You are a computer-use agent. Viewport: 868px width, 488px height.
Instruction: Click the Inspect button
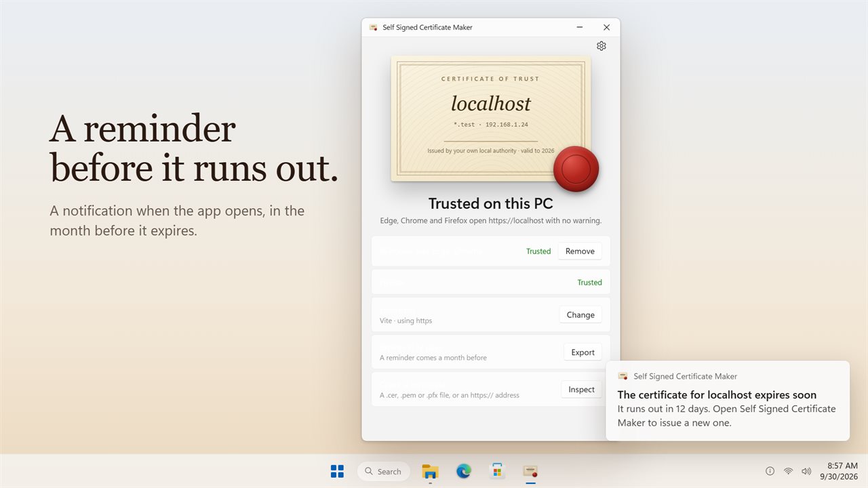tap(581, 390)
